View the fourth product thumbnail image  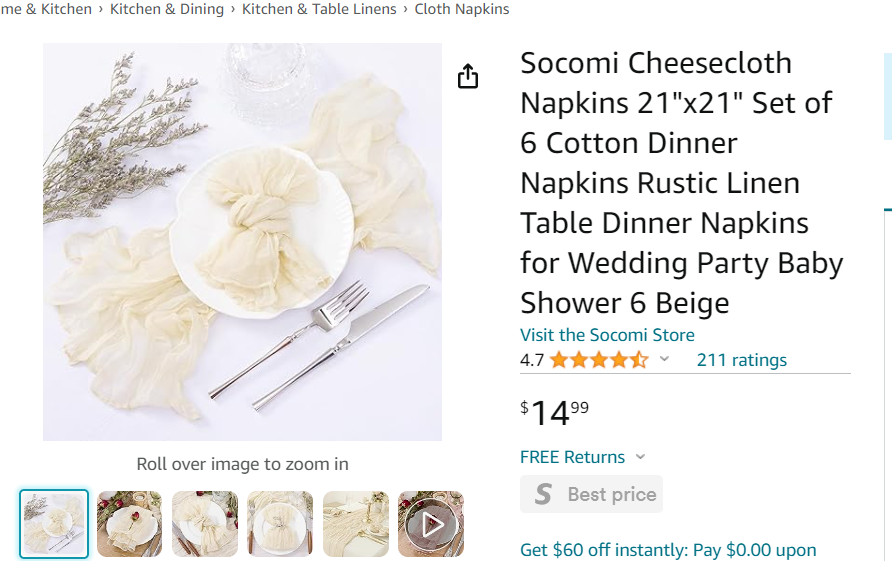(280, 524)
